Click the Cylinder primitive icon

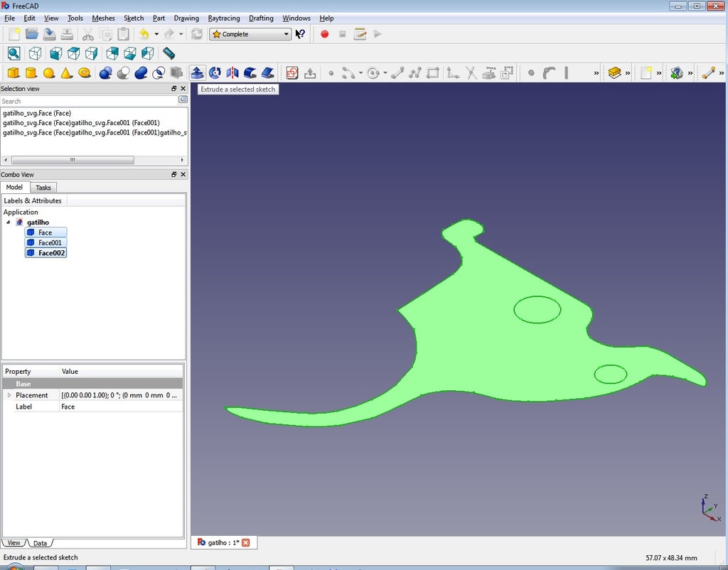tap(31, 72)
